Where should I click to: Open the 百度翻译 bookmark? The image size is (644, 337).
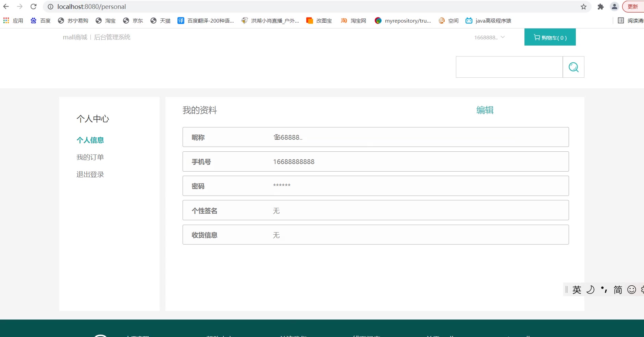click(206, 21)
